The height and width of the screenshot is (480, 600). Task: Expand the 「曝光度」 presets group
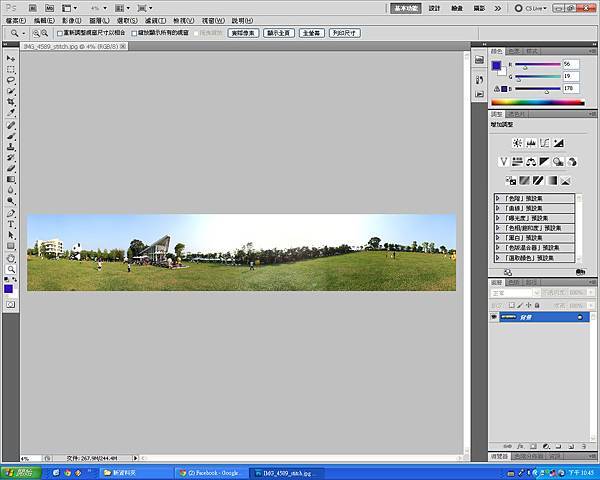pyautogui.click(x=497, y=218)
